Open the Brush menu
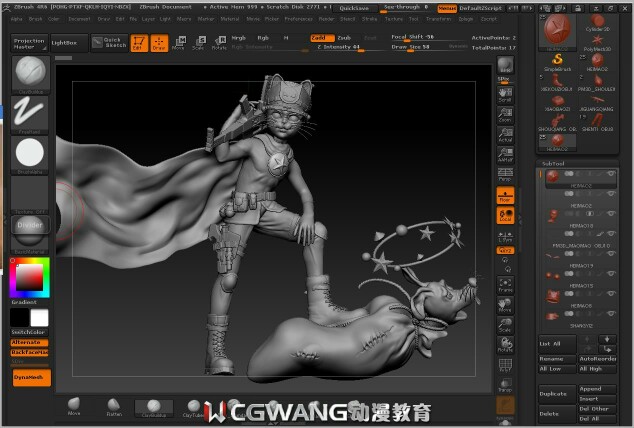 [x=36, y=19]
